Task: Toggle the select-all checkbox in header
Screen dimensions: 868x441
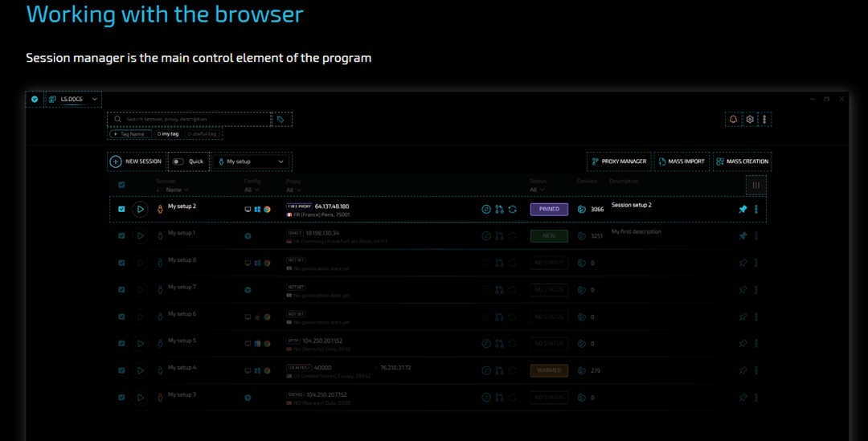Action: (x=121, y=185)
